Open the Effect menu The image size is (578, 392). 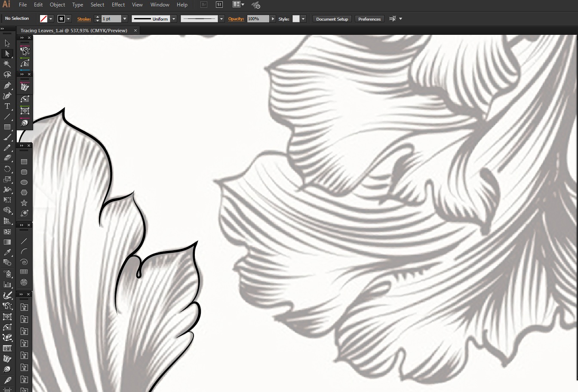pyautogui.click(x=118, y=5)
